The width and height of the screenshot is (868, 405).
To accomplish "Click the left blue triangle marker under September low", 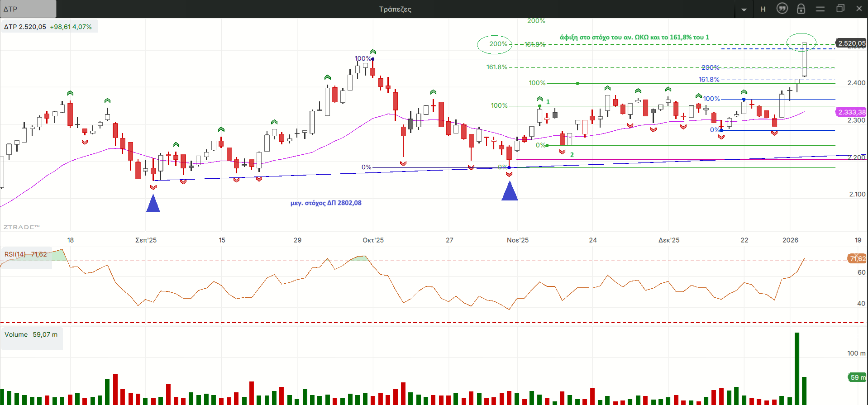I will coord(153,204).
